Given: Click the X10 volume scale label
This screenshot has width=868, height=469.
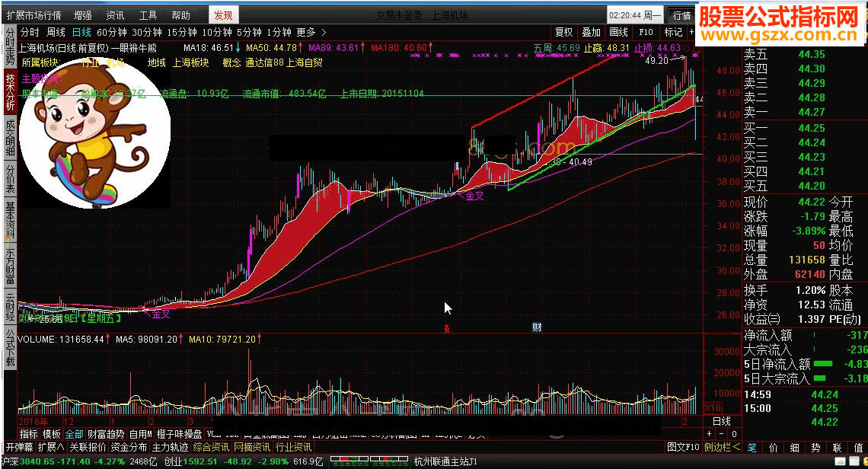Looking at the screenshot, I should click(x=713, y=407).
